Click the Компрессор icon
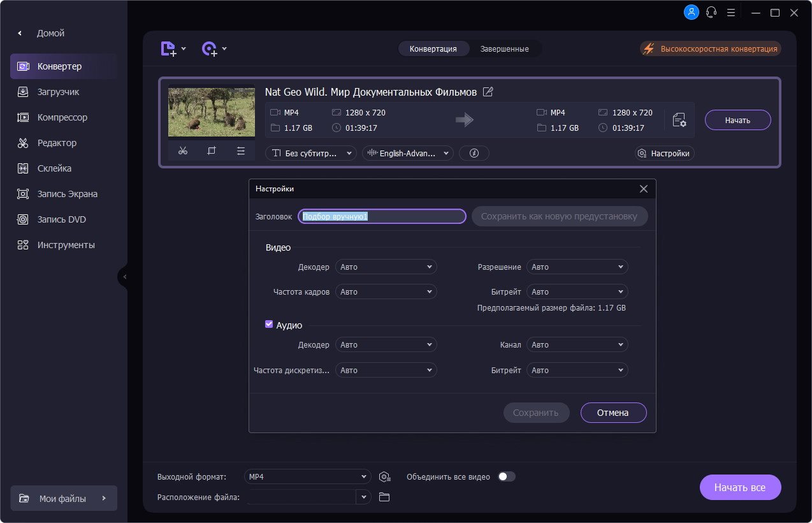 (x=23, y=117)
